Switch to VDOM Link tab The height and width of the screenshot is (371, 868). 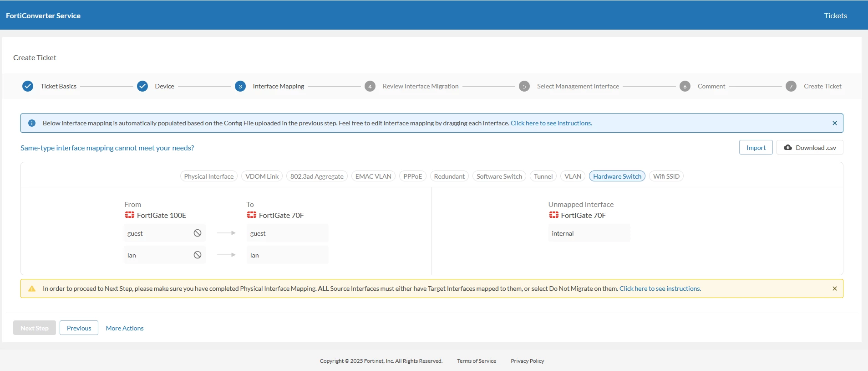pyautogui.click(x=262, y=176)
